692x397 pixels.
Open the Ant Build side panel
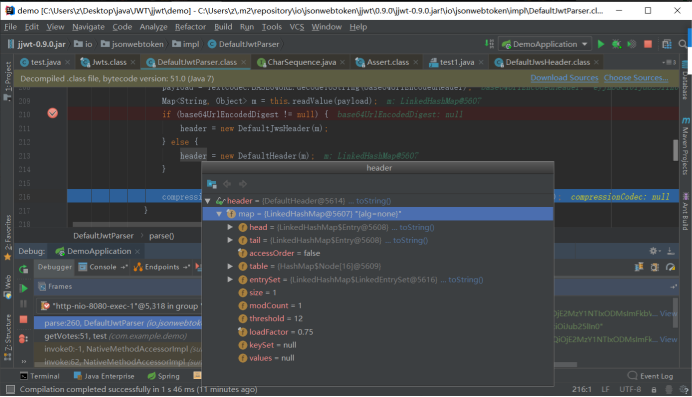(684, 212)
